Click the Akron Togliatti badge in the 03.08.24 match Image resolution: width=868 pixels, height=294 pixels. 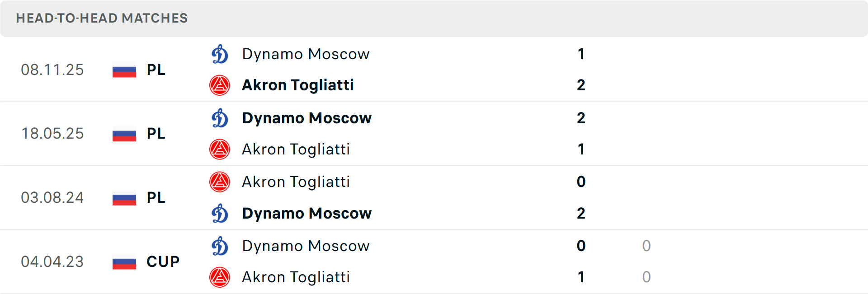click(x=220, y=182)
